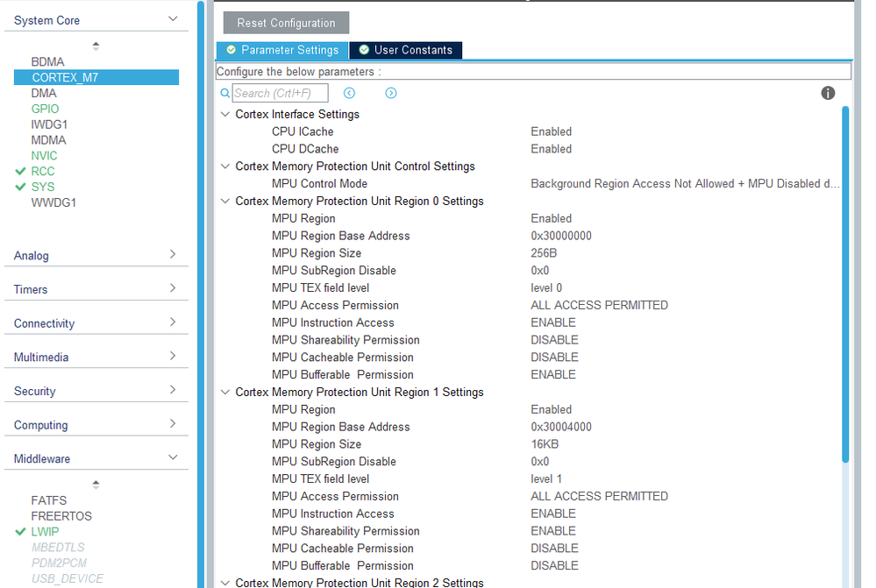This screenshot has height=588, width=876.
Task: Collapse MPU Region 0 Settings group
Action: click(x=225, y=201)
